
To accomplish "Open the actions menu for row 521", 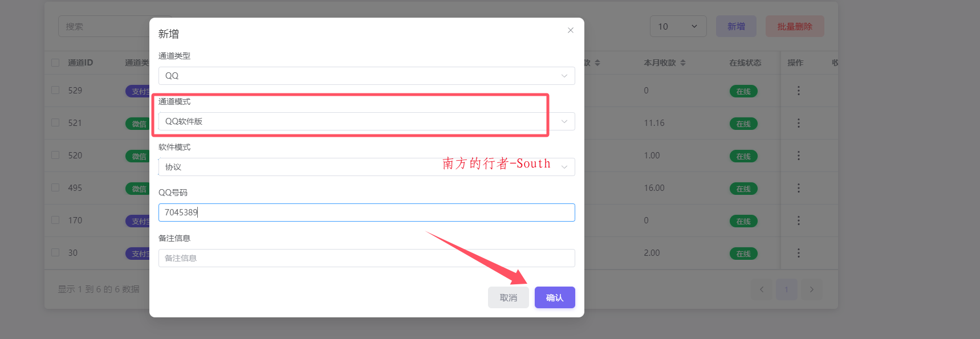I will point(799,123).
